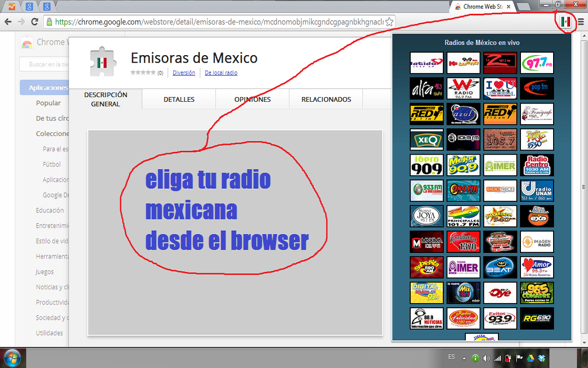The image size is (588, 368).
Task: Play the I Love U Universal station
Action: [500, 88]
